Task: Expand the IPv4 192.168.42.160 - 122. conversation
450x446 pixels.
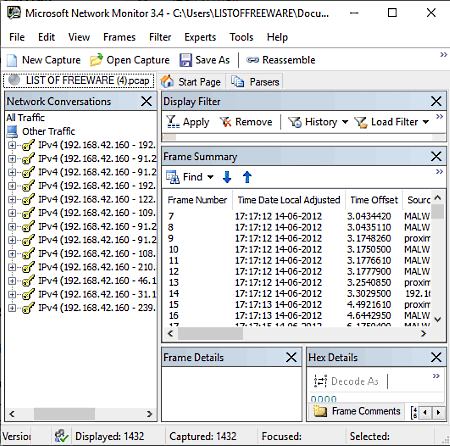Action: click(12, 200)
